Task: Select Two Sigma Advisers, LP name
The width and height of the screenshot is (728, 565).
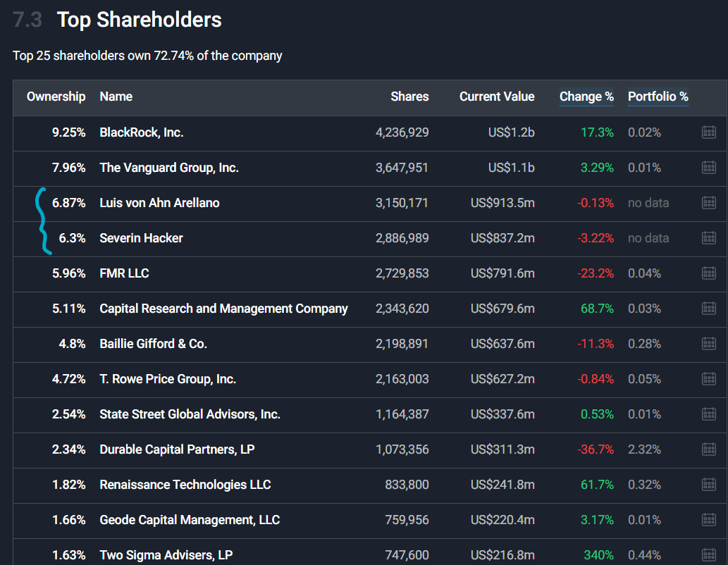Action: point(166,555)
